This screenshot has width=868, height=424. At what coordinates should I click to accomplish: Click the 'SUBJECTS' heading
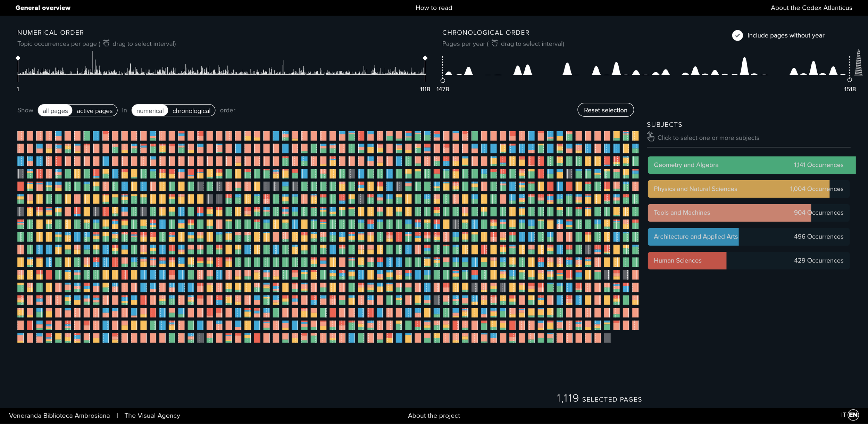click(x=664, y=125)
